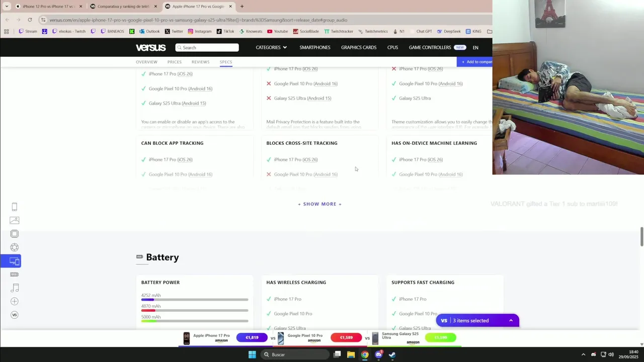
Task: Click Apple iPhone 17 Pro thumbnail in compare bar
Action: coord(187,338)
